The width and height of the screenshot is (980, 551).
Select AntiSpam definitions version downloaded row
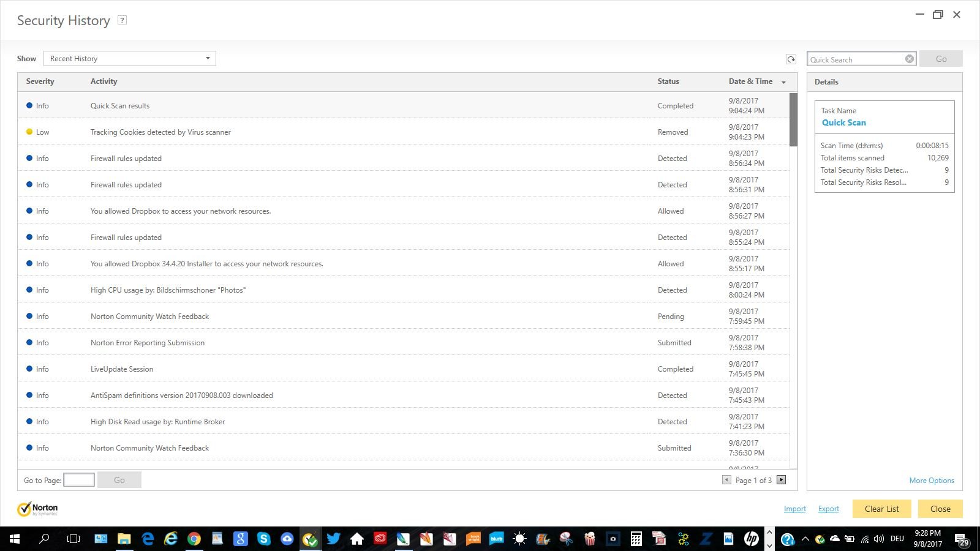point(403,395)
